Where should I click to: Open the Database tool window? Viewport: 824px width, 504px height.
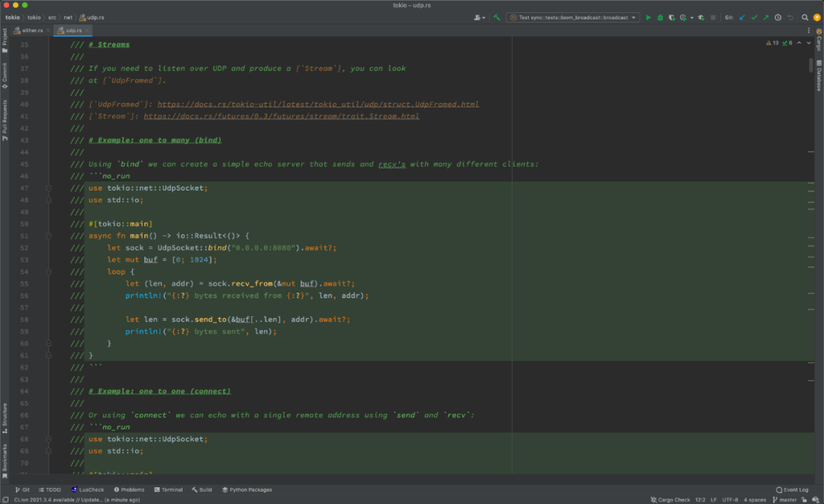click(x=819, y=75)
